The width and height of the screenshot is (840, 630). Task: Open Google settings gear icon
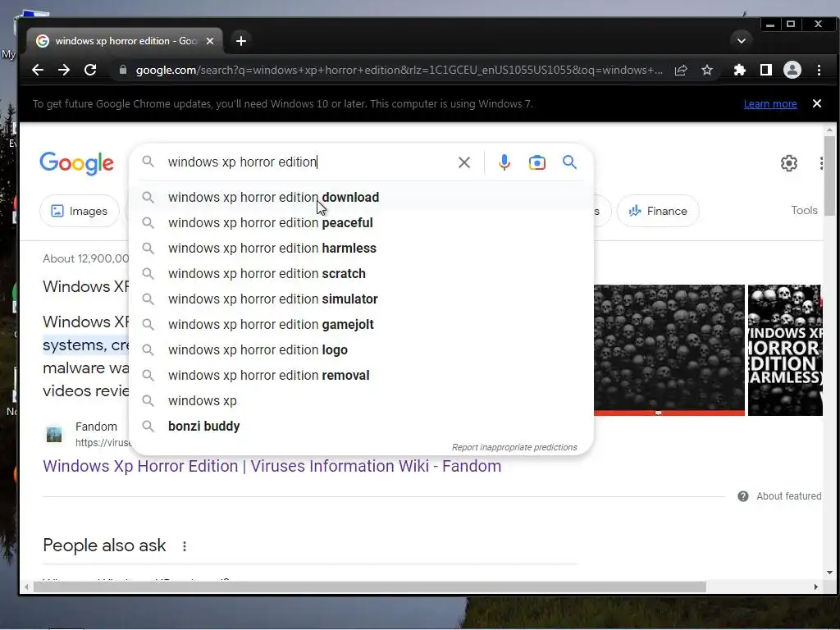point(788,163)
